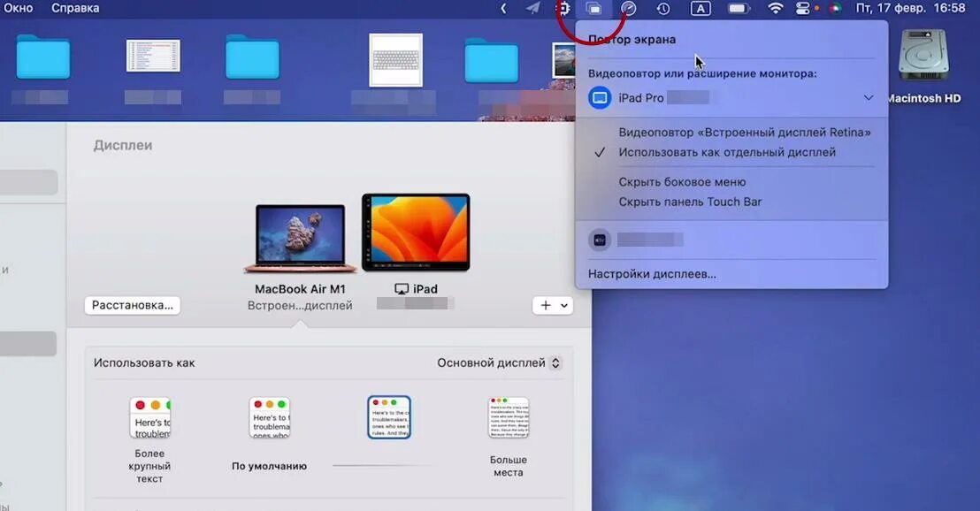Viewport: 980px width, 511px height.
Task: Click the Screen Mirroring menu bar icon
Action: 593,8
